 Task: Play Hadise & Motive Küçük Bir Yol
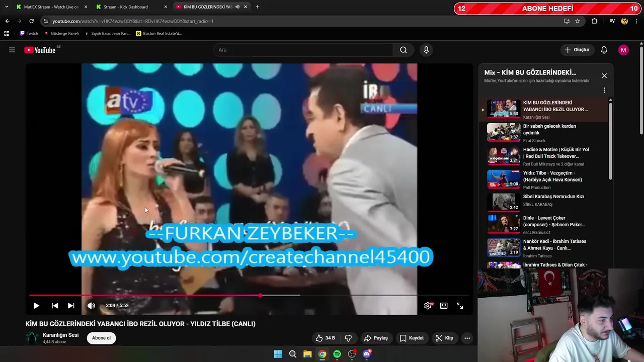pos(543,156)
